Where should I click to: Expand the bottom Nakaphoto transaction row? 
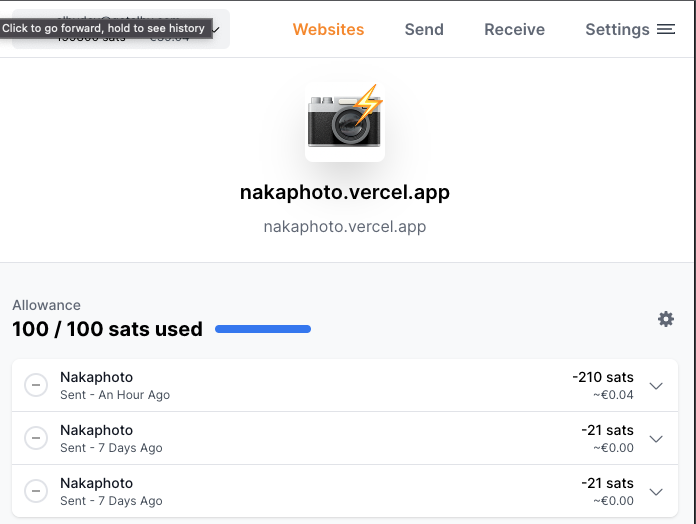(x=656, y=492)
